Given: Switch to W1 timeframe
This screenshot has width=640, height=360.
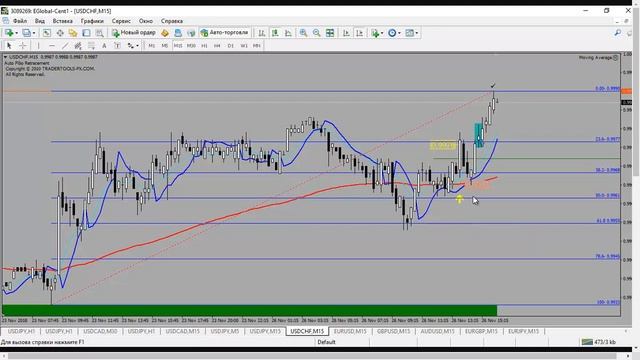Looking at the screenshot, I should pos(244,46).
